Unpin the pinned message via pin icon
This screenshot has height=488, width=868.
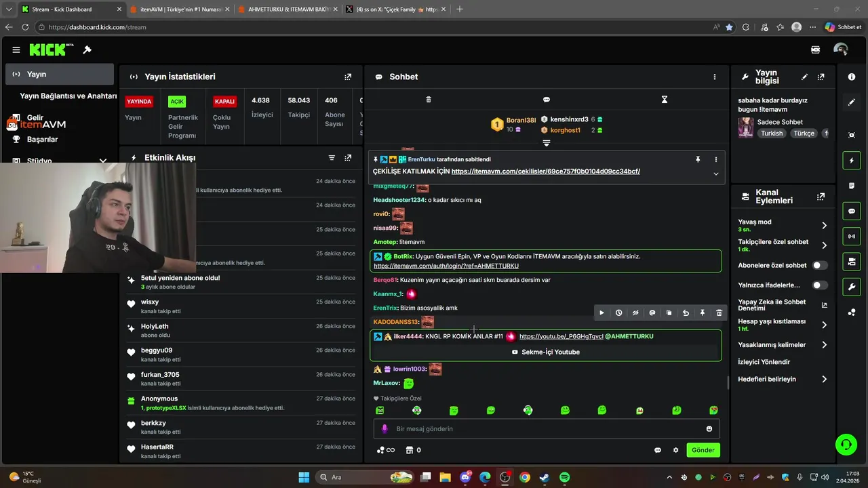click(697, 159)
